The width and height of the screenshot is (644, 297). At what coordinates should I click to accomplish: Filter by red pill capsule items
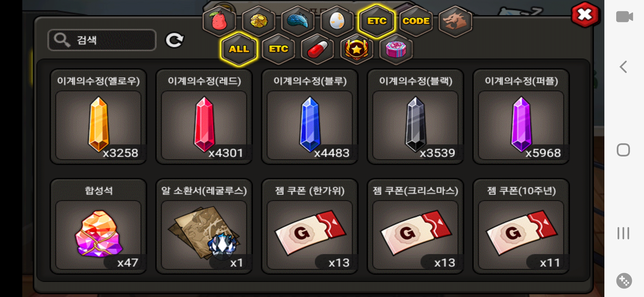(x=317, y=49)
